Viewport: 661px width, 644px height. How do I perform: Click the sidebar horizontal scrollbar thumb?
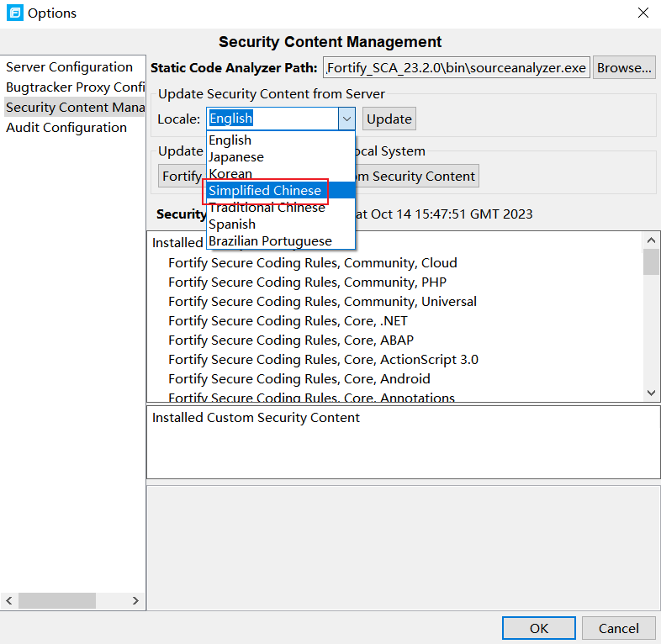point(57,600)
